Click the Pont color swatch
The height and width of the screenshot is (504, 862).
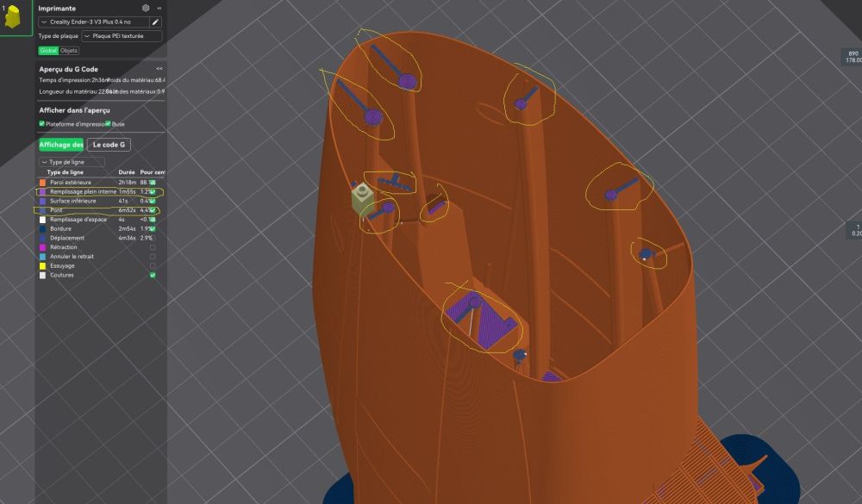pos(43,210)
